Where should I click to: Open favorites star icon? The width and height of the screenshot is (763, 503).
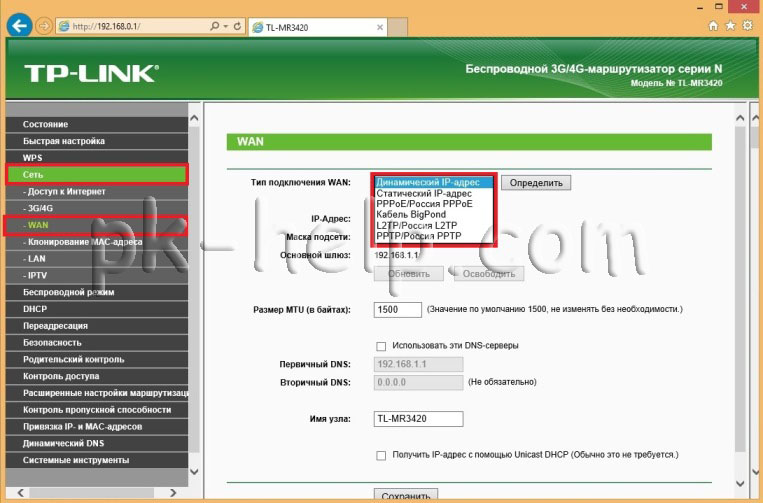[x=730, y=26]
